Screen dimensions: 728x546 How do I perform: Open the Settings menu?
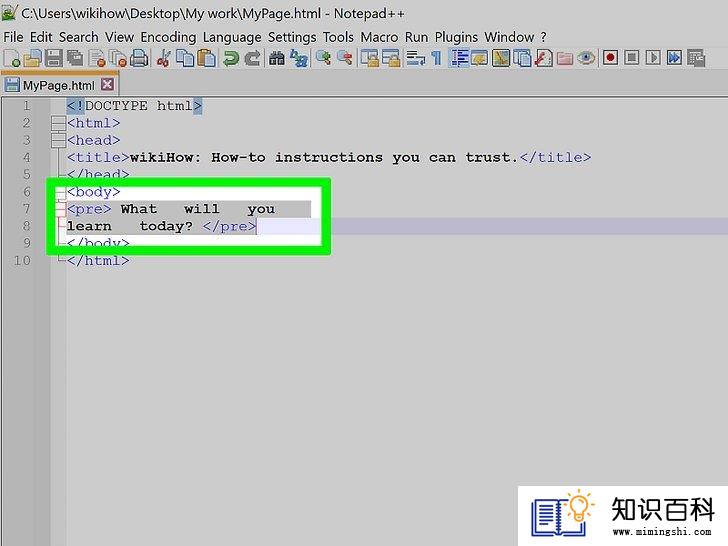tap(292, 37)
